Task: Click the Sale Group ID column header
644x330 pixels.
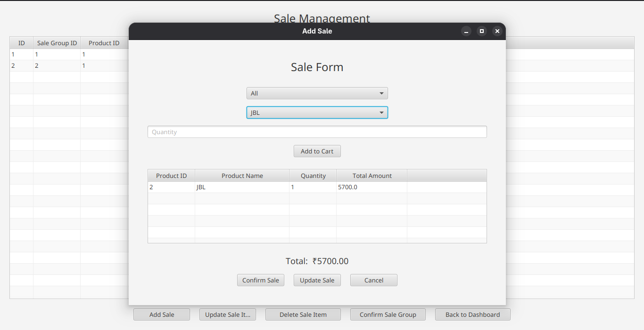Action: point(57,43)
